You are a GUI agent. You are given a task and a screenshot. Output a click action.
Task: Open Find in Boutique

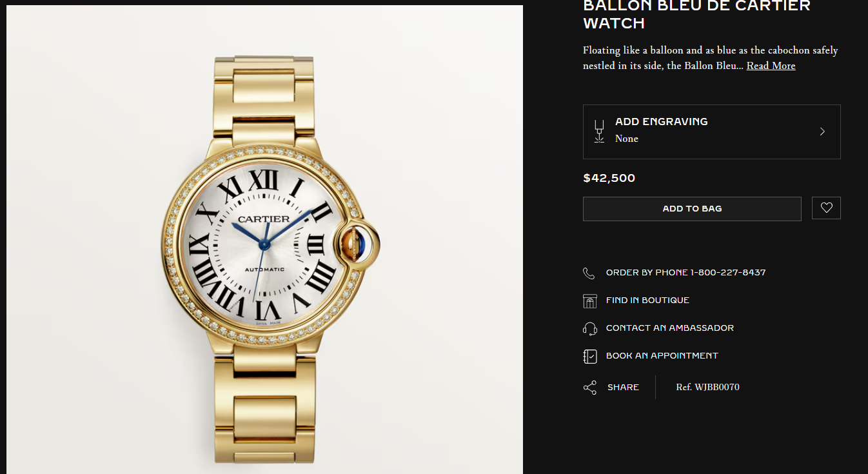point(647,301)
